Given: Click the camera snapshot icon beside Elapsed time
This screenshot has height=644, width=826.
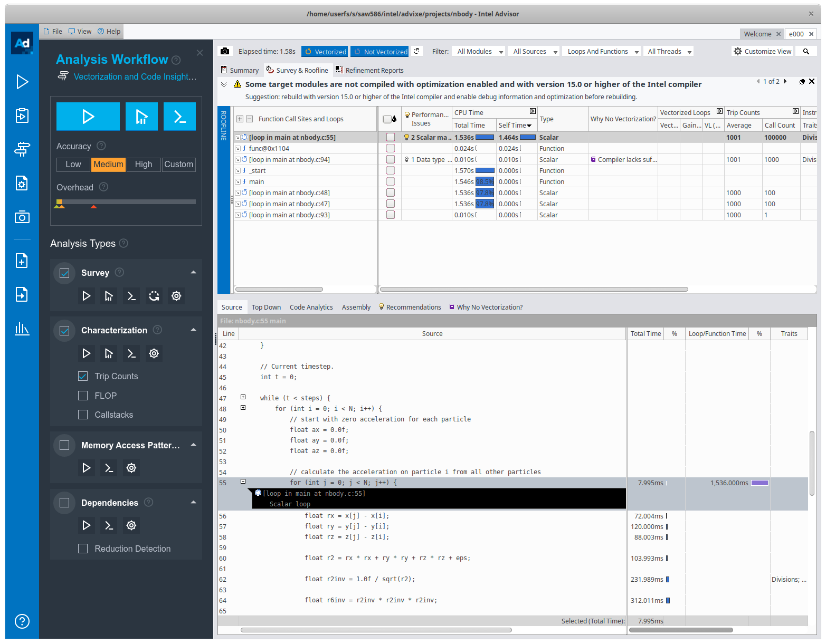Looking at the screenshot, I should [225, 51].
